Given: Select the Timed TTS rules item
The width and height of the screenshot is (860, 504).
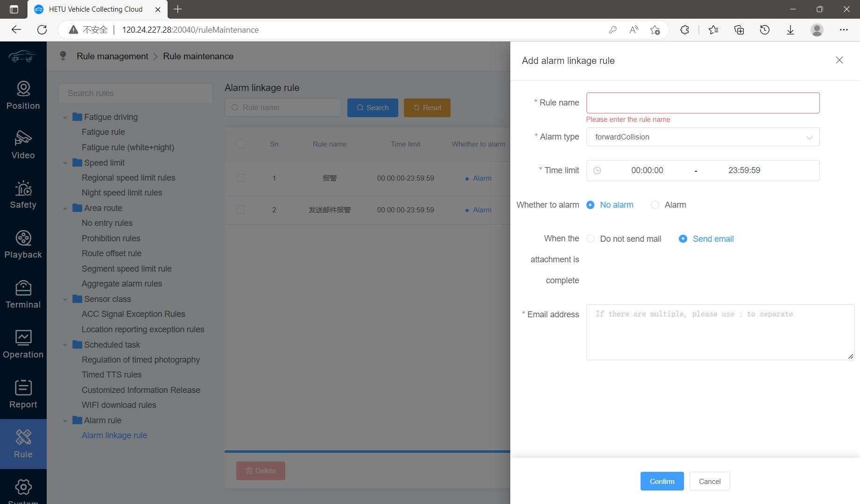Looking at the screenshot, I should point(112,375).
